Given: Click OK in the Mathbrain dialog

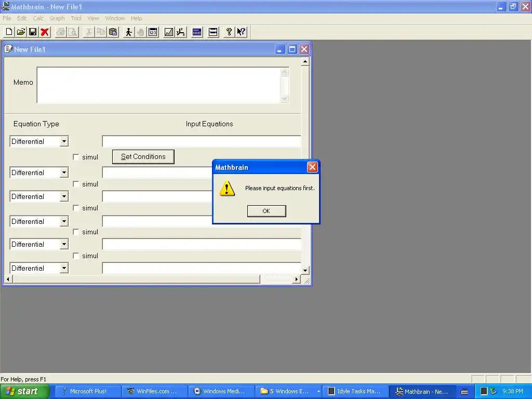Looking at the screenshot, I should (267, 211).
